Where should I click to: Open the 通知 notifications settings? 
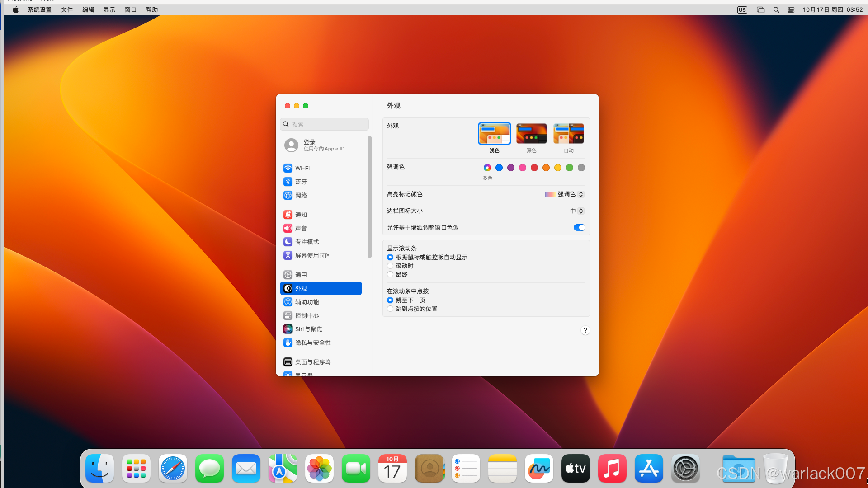click(x=321, y=215)
